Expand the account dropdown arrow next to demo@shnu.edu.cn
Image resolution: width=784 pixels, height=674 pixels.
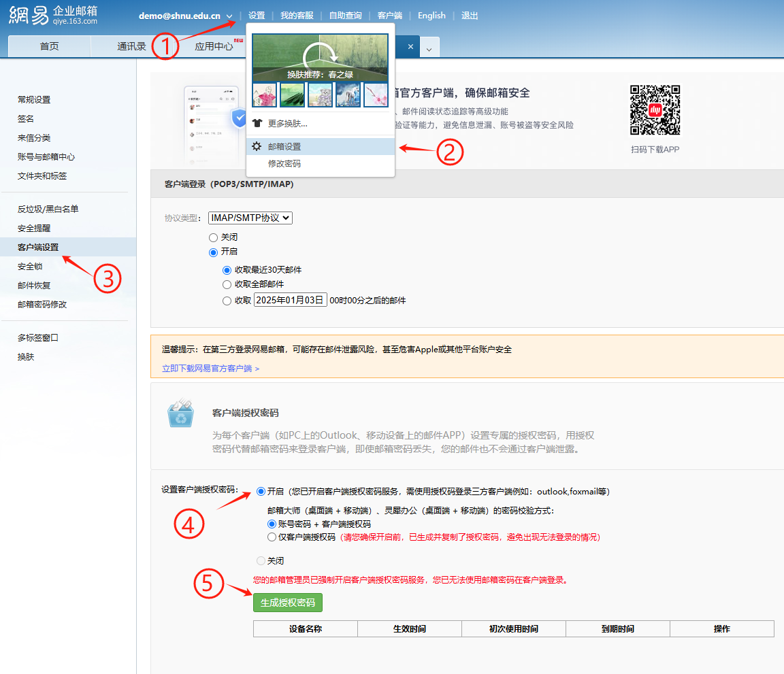(229, 16)
